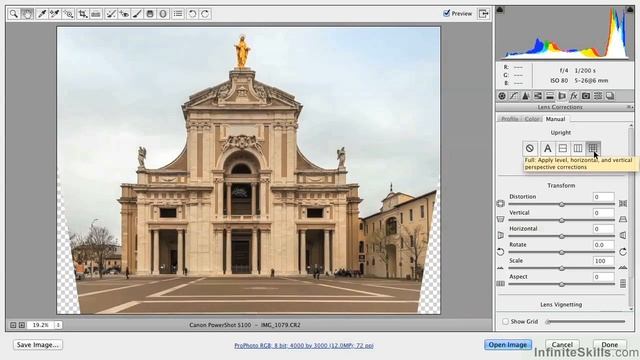Uncheck the Preview checkbox

coord(447,13)
